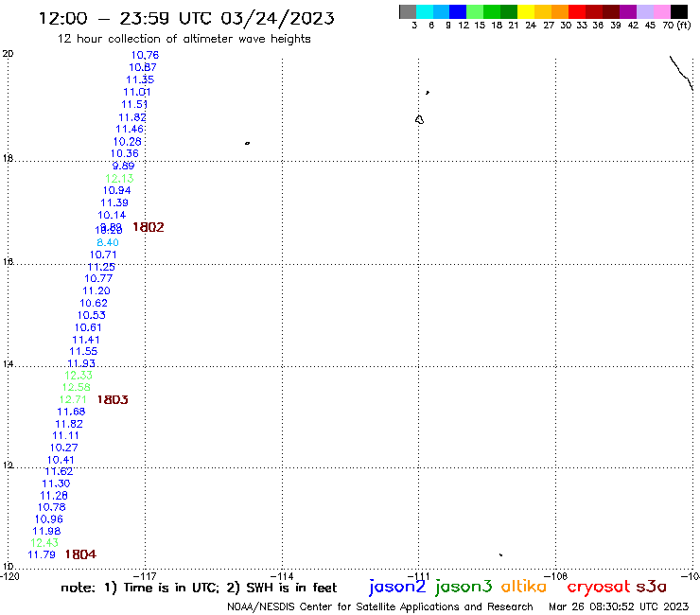The width and height of the screenshot is (700, 615).
Task: Select the 11.30 wave height reading
Action: 56,483
